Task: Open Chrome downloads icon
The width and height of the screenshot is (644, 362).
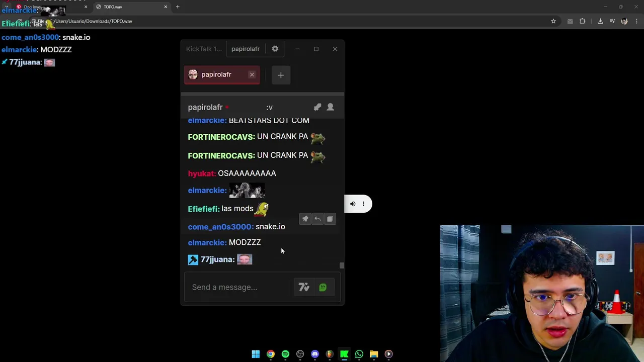Action: 600,21
